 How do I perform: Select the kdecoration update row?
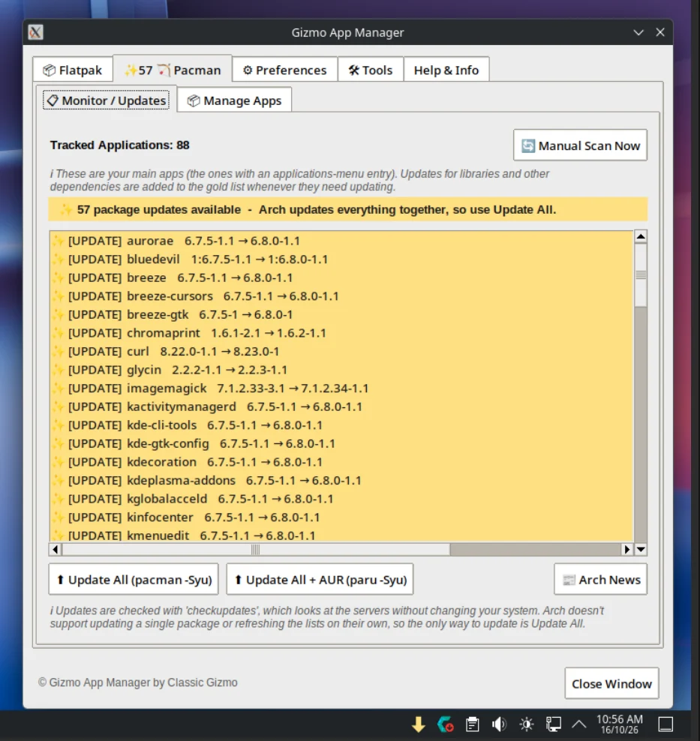tap(341, 462)
